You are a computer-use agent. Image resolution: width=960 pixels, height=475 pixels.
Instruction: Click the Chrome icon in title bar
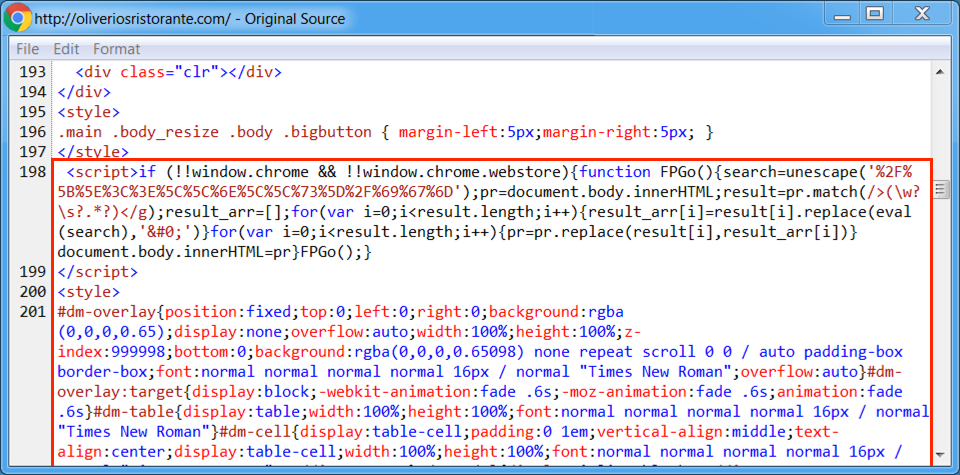(x=17, y=18)
